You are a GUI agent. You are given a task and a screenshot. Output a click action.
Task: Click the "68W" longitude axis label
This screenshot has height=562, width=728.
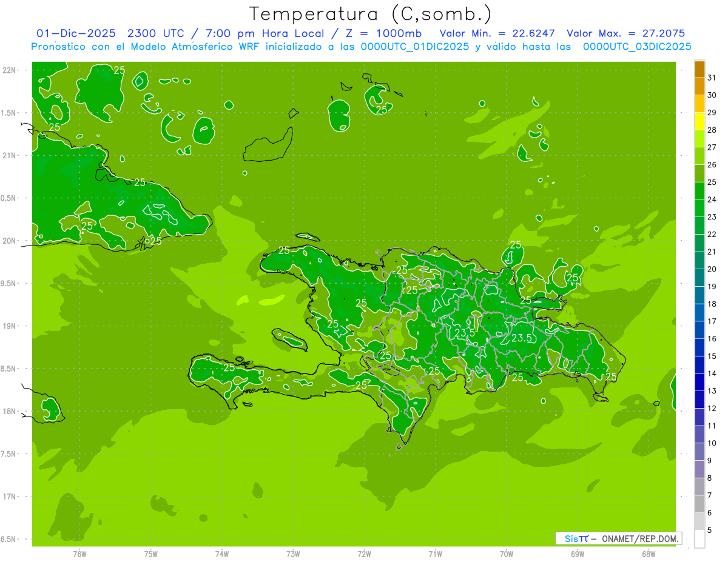(648, 554)
